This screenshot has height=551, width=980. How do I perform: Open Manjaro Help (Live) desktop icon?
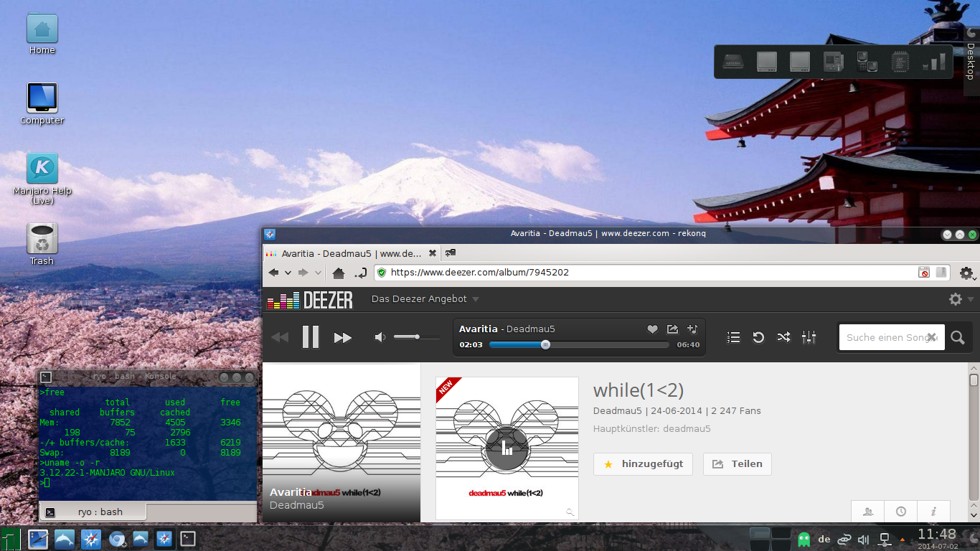click(x=42, y=179)
